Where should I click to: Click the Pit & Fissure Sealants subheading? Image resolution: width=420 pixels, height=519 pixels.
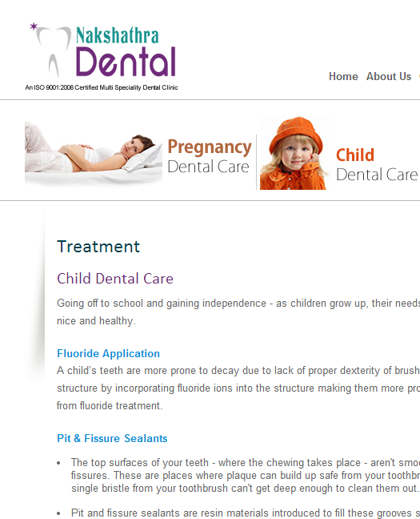112,438
